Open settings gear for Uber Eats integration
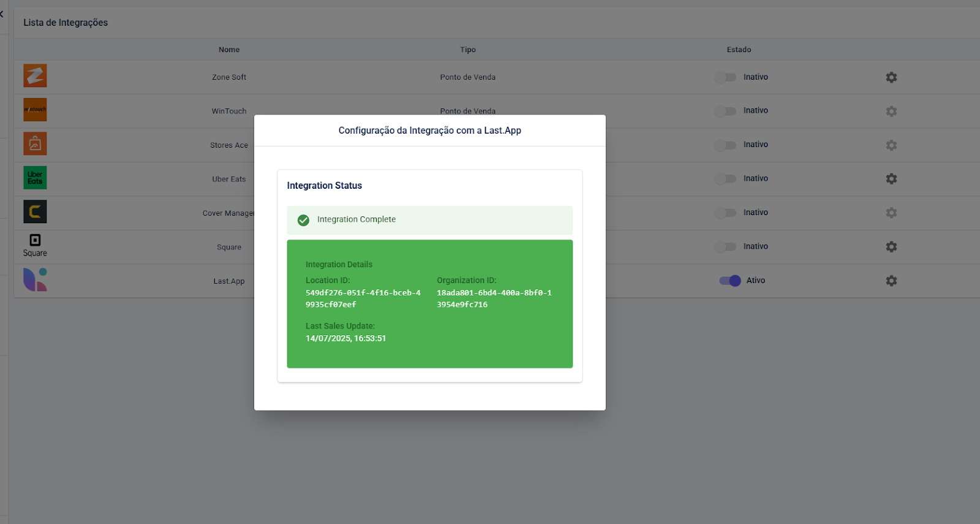The height and width of the screenshot is (524, 980). (891, 179)
